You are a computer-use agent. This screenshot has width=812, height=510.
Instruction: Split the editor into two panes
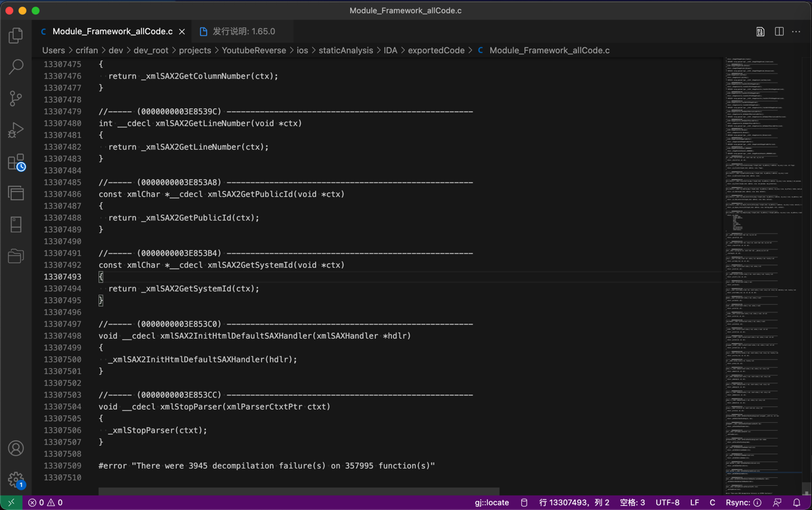779,31
